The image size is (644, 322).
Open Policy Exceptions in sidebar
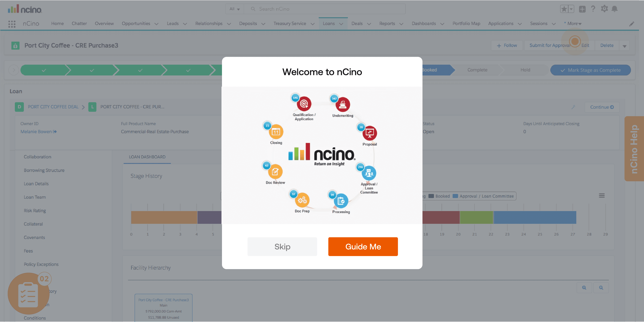pyautogui.click(x=41, y=264)
